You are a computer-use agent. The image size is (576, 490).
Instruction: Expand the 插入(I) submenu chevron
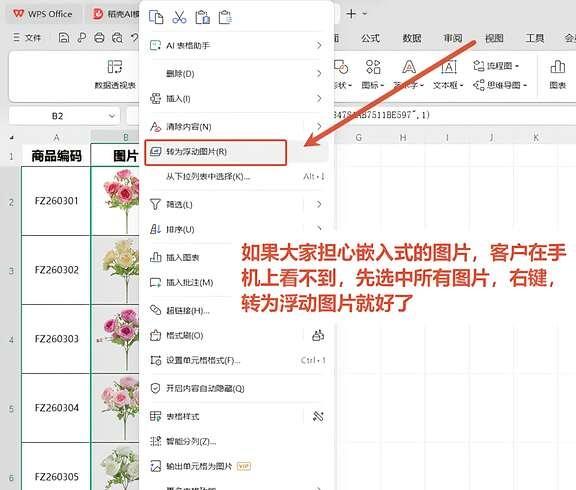tap(319, 98)
